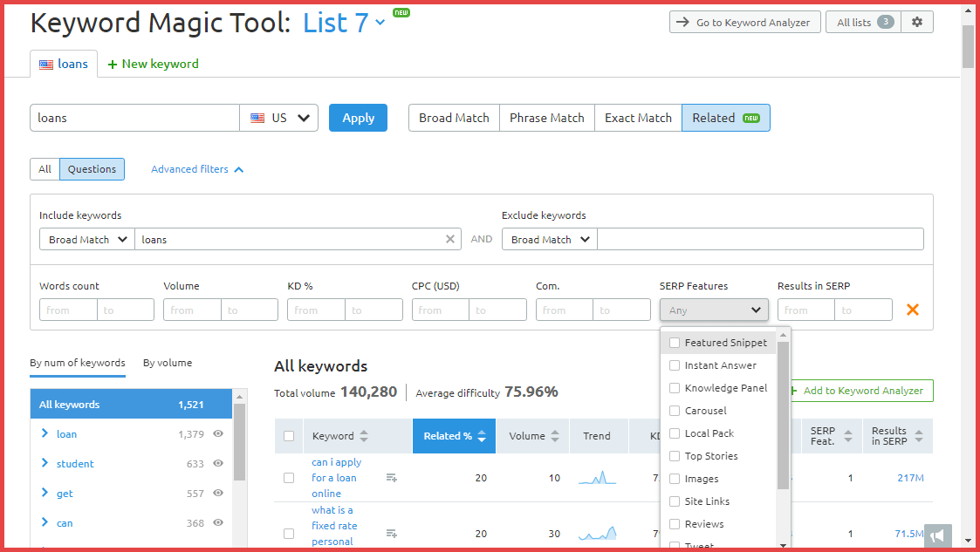Check the Carousel option
The height and width of the screenshot is (552, 980).
[x=675, y=410]
